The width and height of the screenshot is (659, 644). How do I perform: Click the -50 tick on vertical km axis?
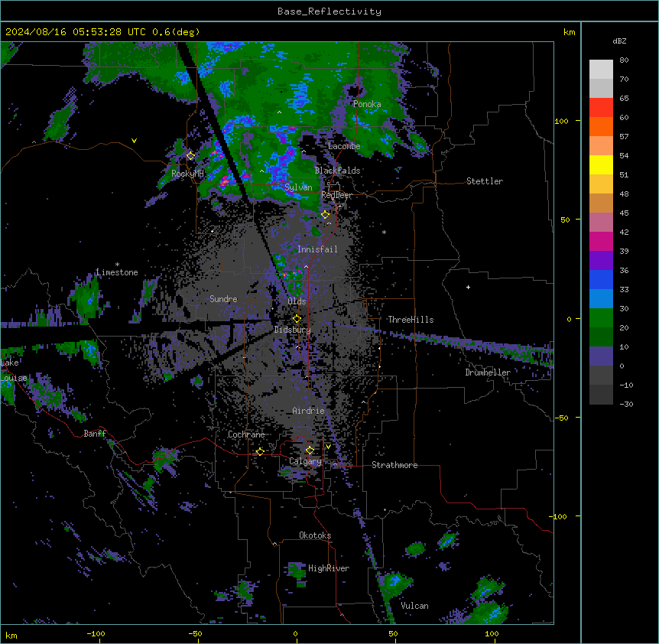(x=561, y=418)
